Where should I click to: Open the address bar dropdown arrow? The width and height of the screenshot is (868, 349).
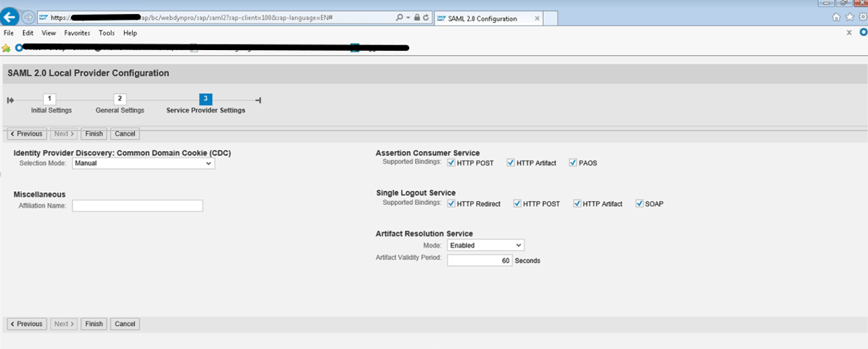(407, 18)
